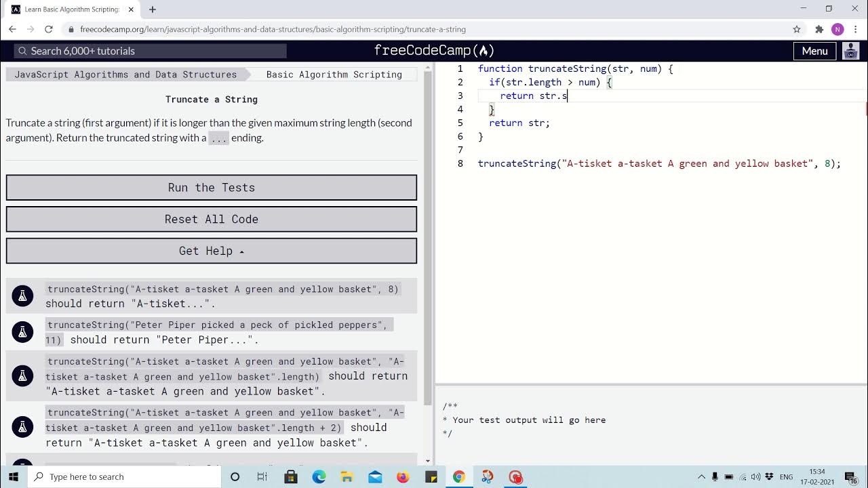The height and width of the screenshot is (488, 868).
Task: Click Reset All Code button
Action: (x=212, y=219)
